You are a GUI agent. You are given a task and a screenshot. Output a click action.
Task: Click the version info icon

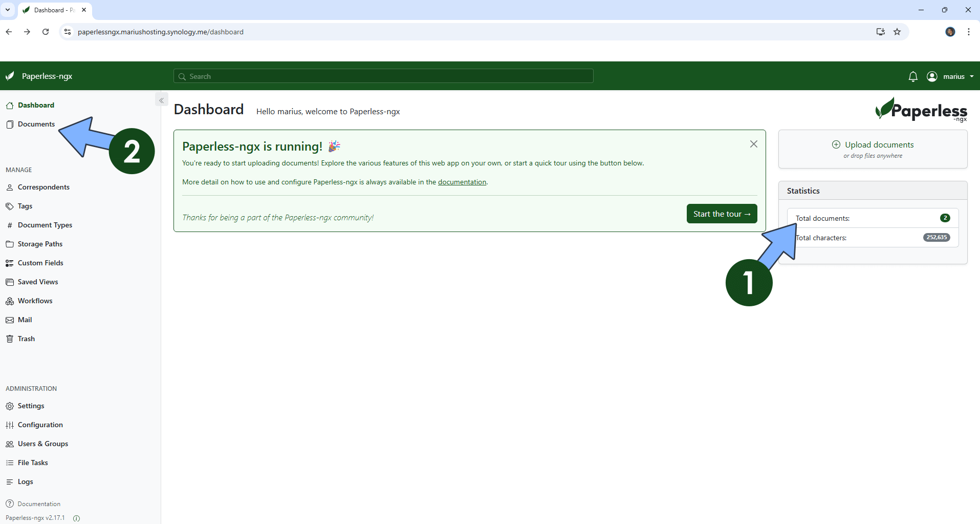[76, 518]
